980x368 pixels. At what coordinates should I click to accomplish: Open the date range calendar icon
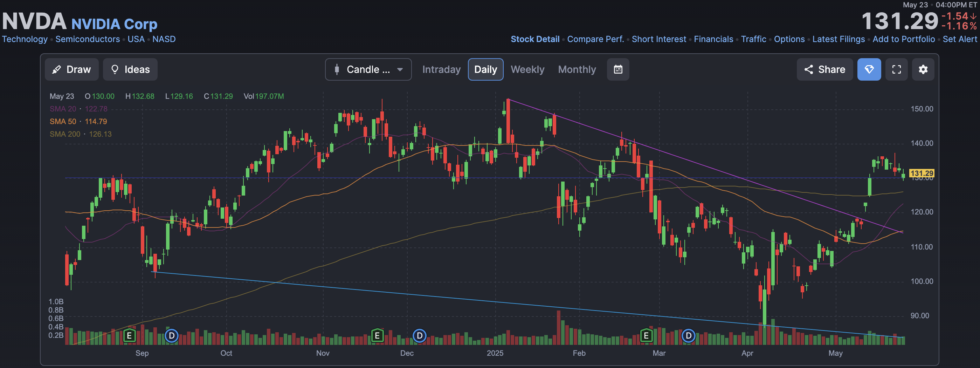pyautogui.click(x=618, y=69)
